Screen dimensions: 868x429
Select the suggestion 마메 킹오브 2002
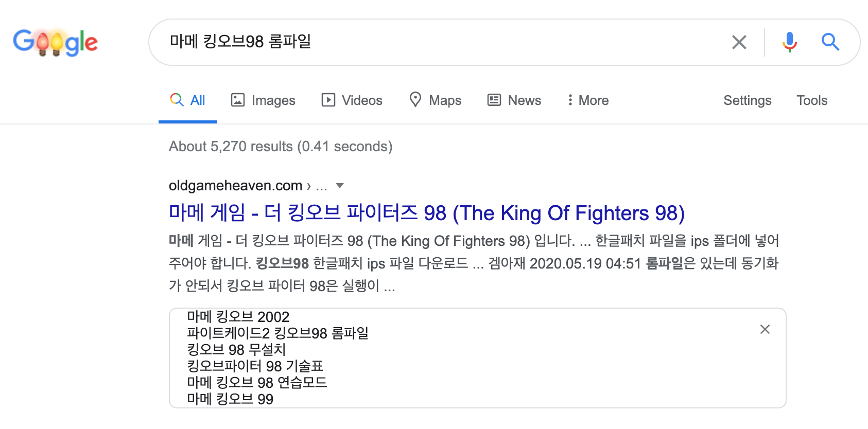237,317
